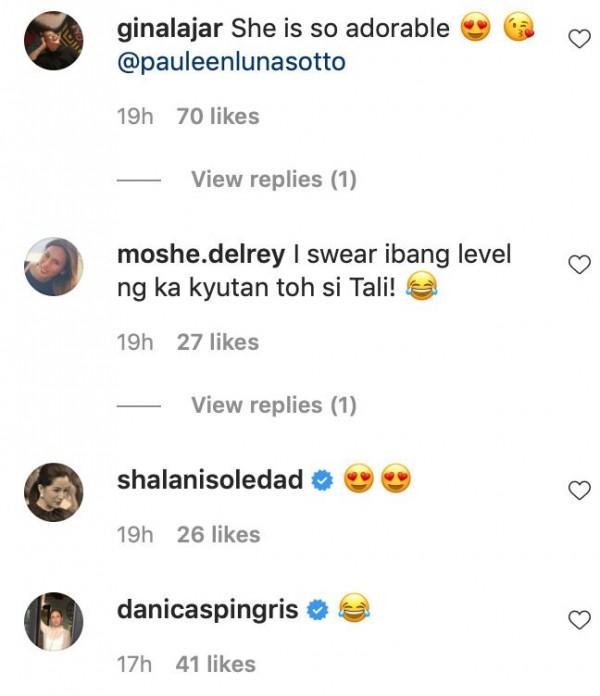This screenshot has width=600, height=696.
Task: View the 41 likes on danicaspingris's comment
Action: click(215, 664)
